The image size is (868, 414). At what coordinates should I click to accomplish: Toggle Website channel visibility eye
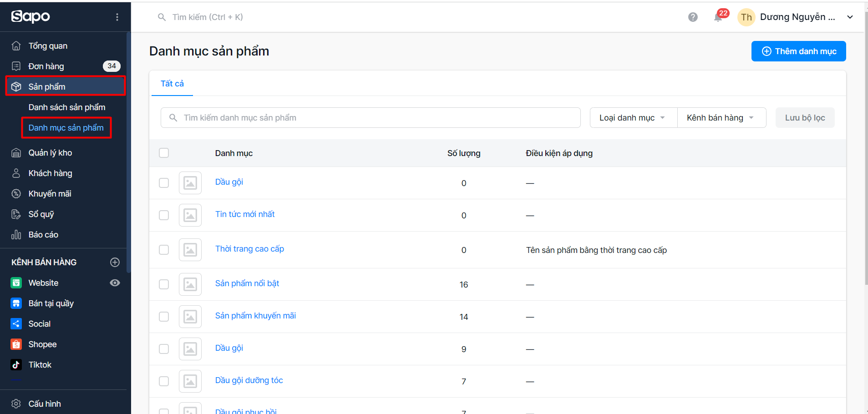115,283
